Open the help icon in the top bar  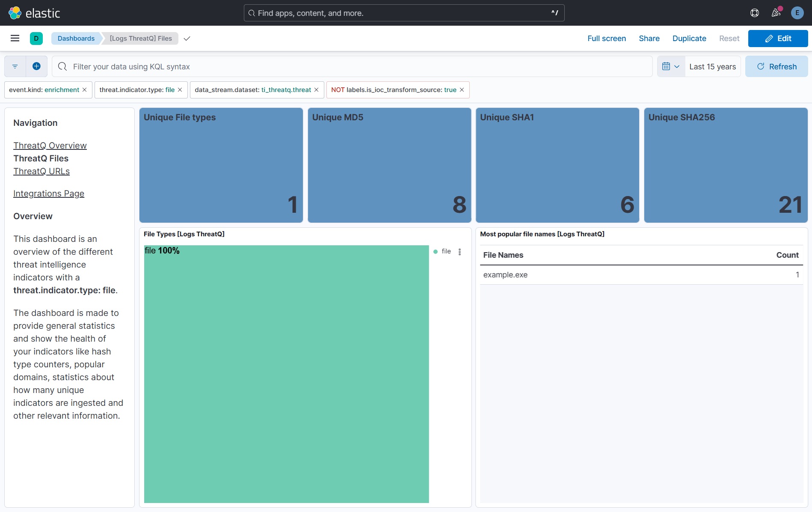click(754, 13)
